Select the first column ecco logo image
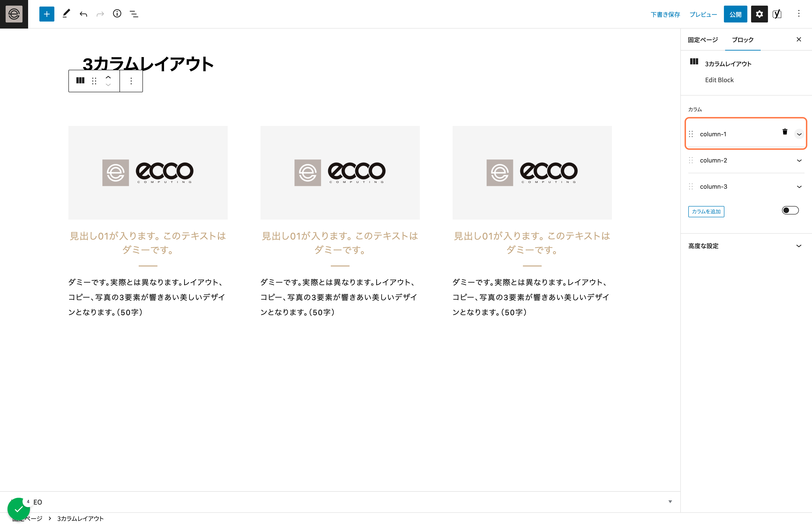812x524 pixels. [x=148, y=173]
